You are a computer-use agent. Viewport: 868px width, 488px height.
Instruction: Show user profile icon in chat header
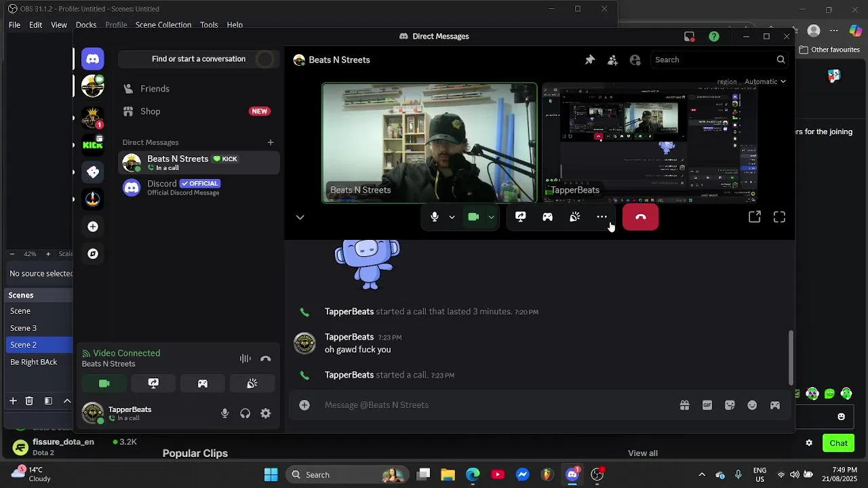tap(635, 60)
